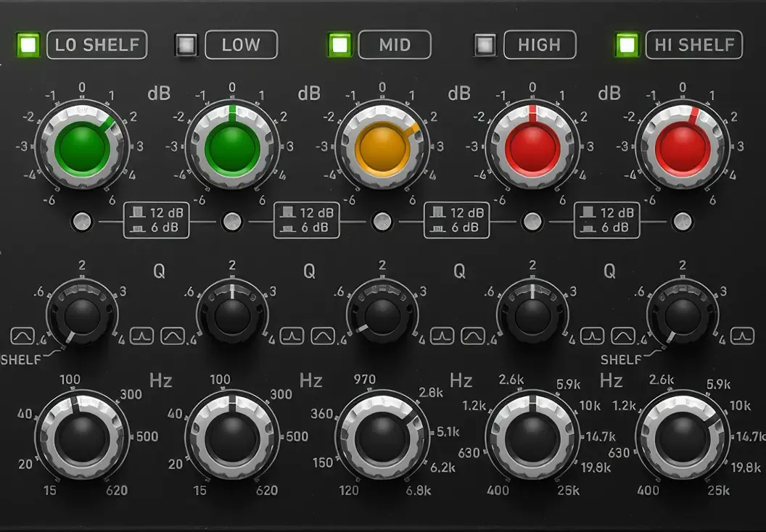Click the HI SHELF label button
This screenshot has height=532, width=766.
tap(694, 45)
